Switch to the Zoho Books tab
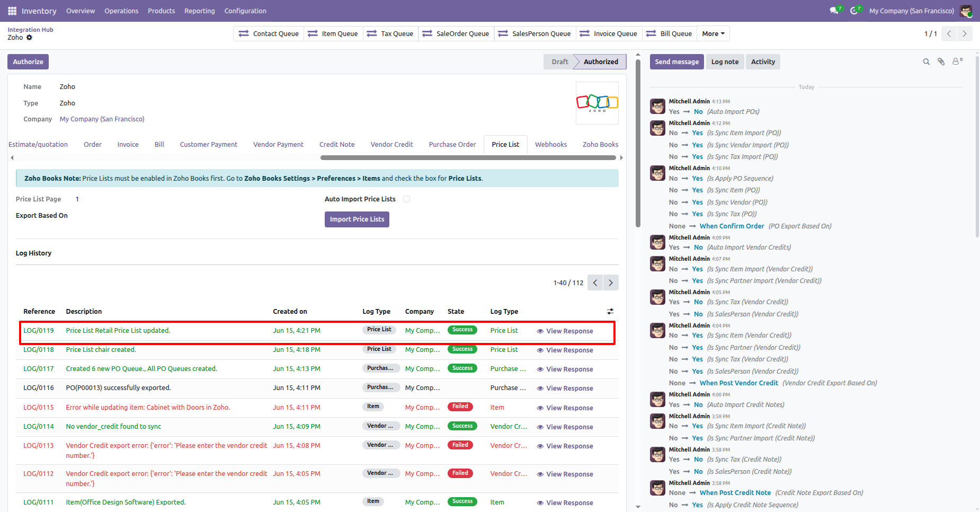Screen dimensions: 980x512 [600, 145]
